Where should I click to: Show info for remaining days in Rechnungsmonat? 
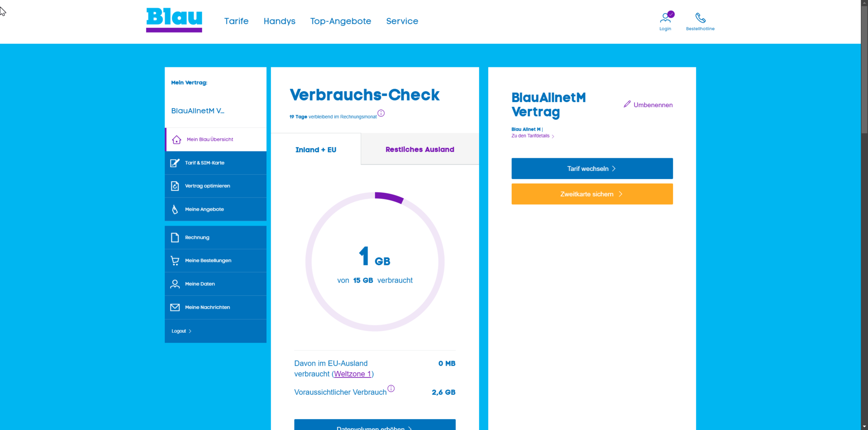pos(381,113)
